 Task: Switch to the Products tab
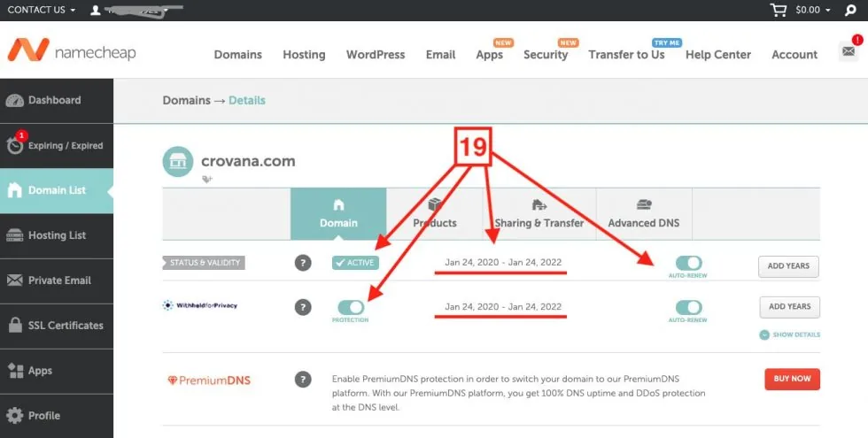coord(435,214)
